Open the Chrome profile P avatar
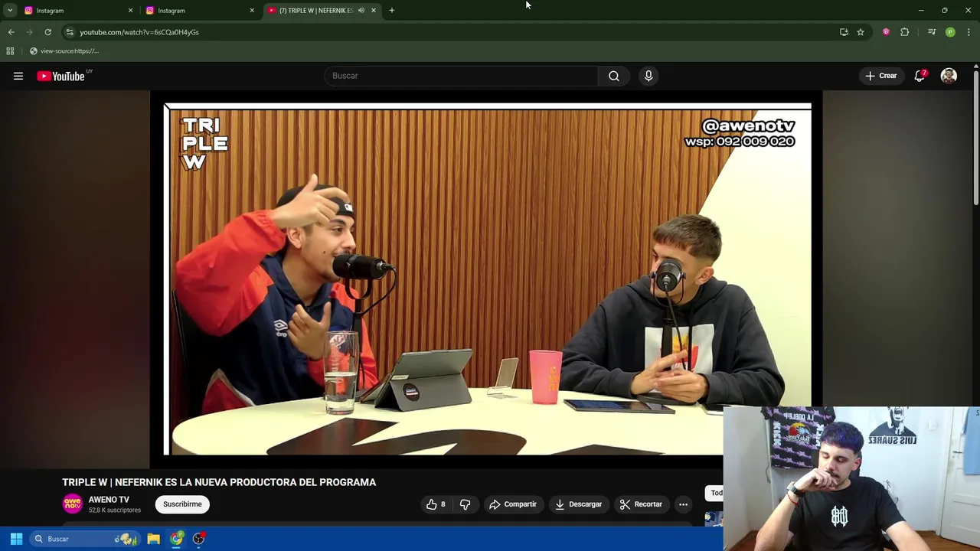The image size is (980, 551). (x=950, y=32)
